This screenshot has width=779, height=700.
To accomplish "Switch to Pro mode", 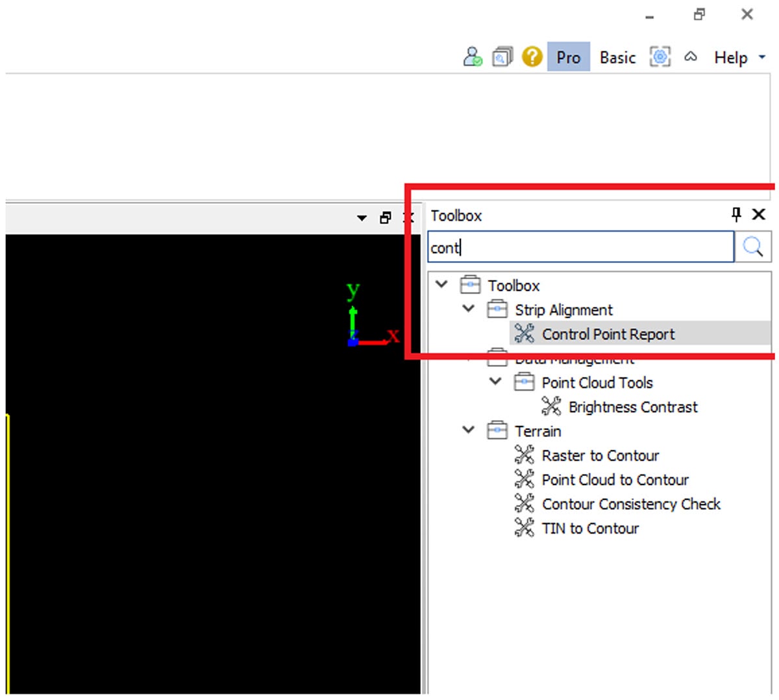I will pyautogui.click(x=568, y=57).
